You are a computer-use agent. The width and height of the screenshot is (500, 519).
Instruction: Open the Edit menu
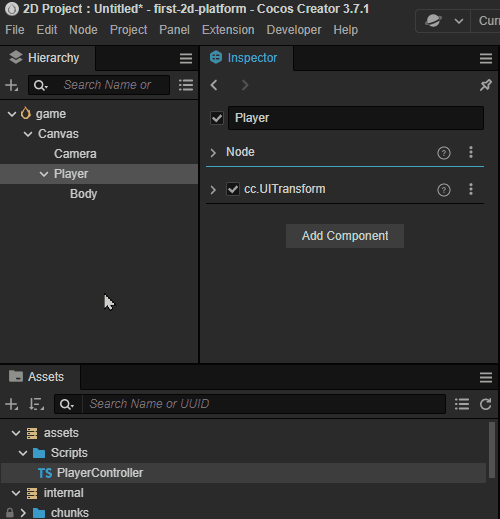pos(47,30)
